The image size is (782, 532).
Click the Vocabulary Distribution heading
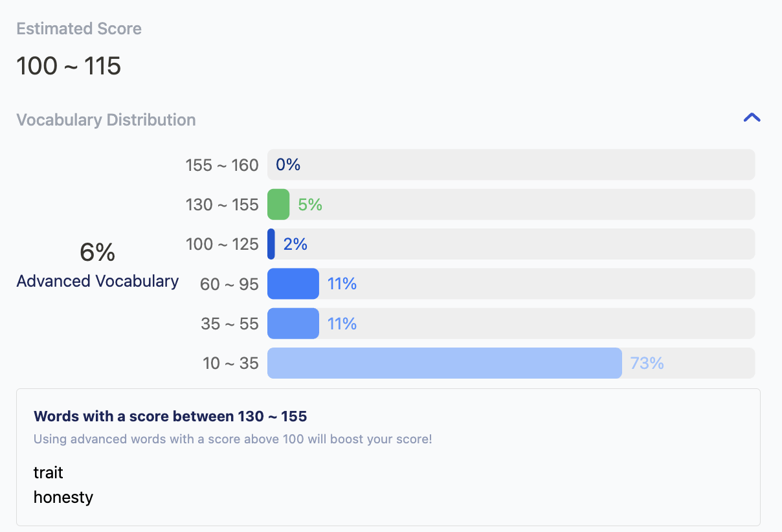[106, 120]
